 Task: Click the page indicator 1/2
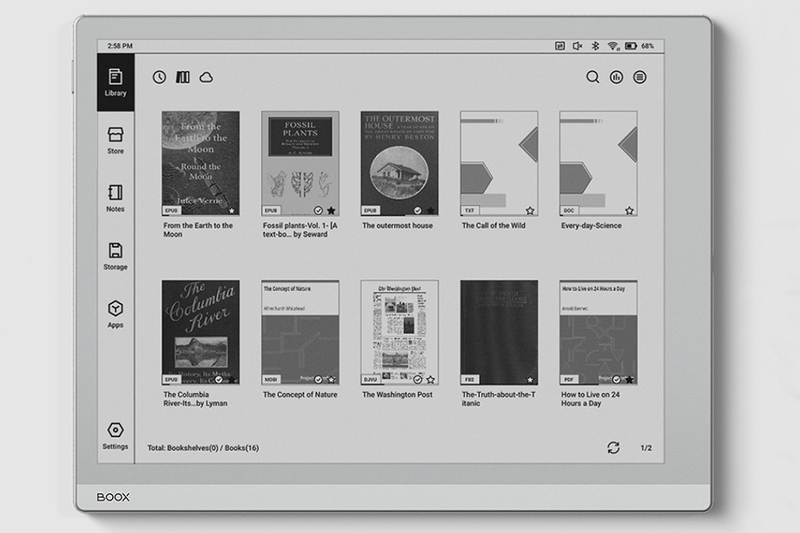pyautogui.click(x=646, y=448)
